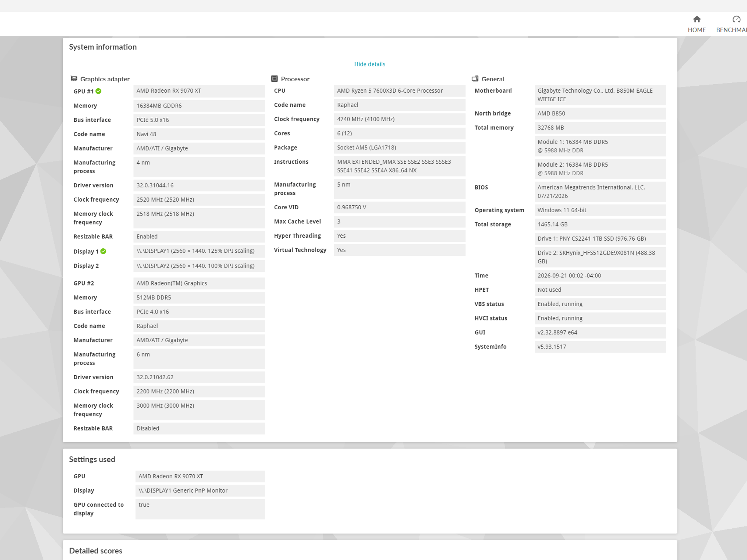Viewport: 747px width, 560px height.
Task: Click American Megatrends BIOS value
Action: tap(600, 192)
